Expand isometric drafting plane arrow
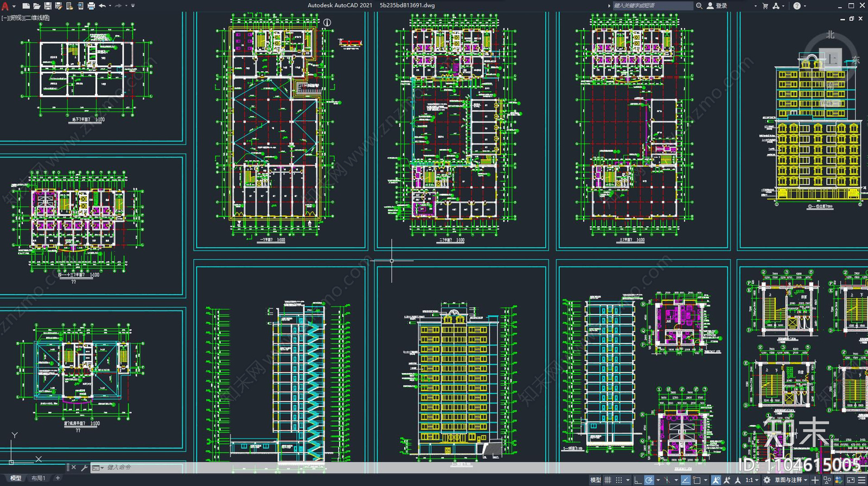 coord(676,480)
